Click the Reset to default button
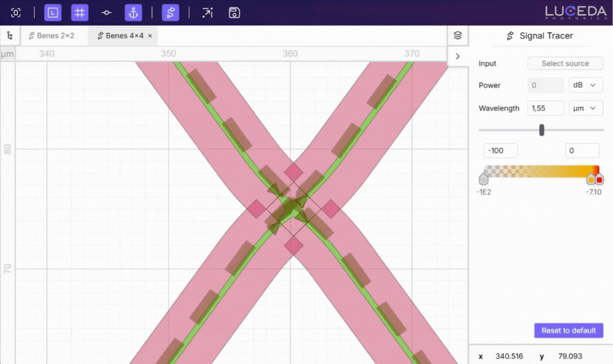Screen dimensions: 613x364 (x=568, y=331)
